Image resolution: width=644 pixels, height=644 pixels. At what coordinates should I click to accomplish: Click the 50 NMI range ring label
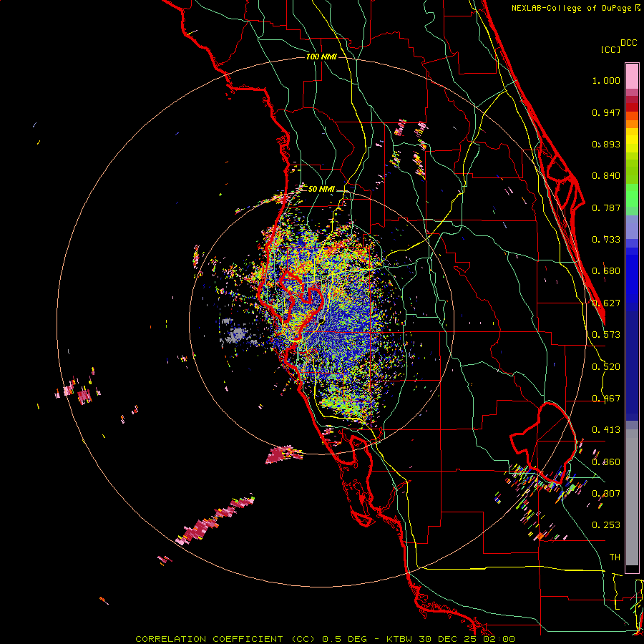click(321, 189)
